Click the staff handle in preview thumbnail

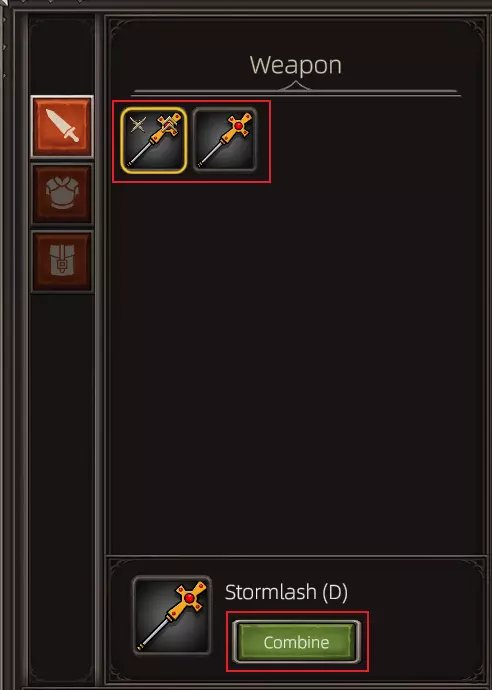155,629
